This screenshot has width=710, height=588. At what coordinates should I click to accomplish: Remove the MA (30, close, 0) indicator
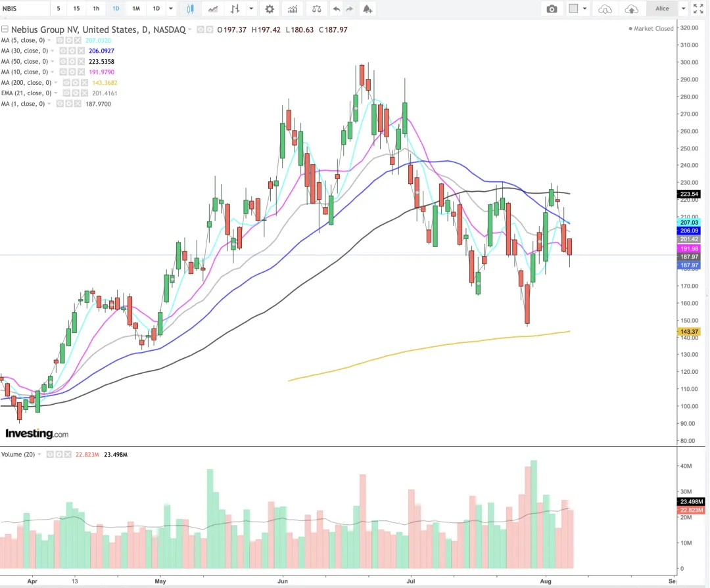click(x=81, y=51)
